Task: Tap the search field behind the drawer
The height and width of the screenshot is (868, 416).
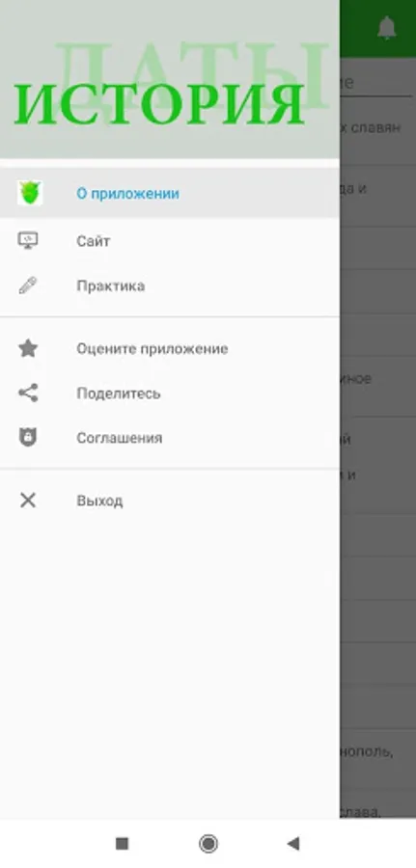Action: [x=376, y=83]
